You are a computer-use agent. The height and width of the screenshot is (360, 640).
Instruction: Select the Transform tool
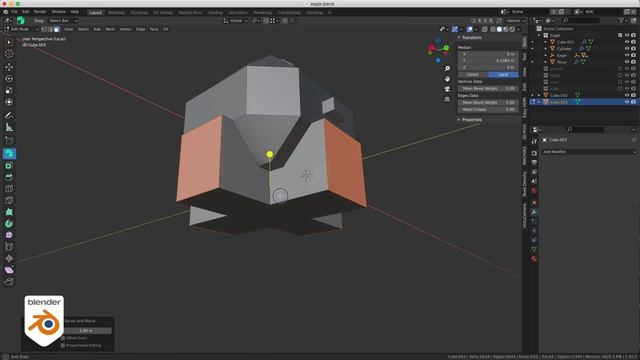click(9, 102)
